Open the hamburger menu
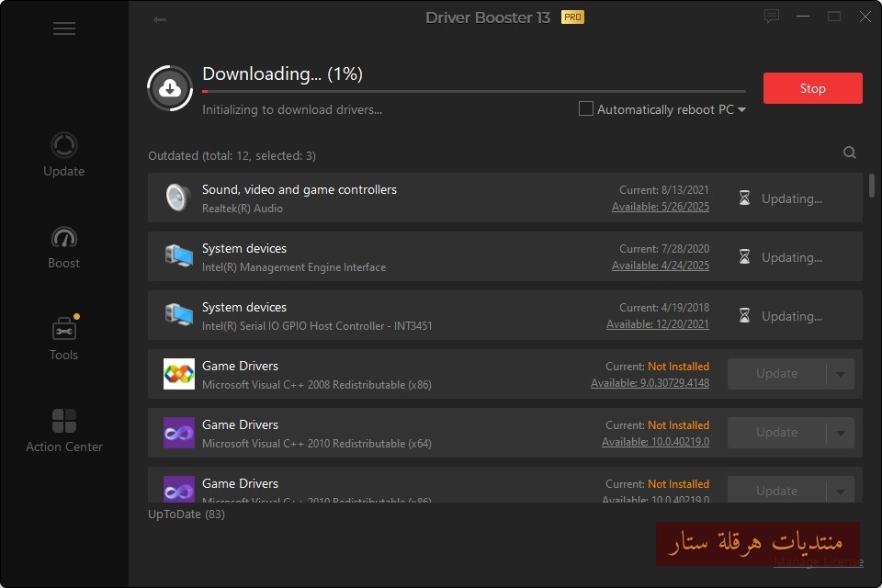 64,28
